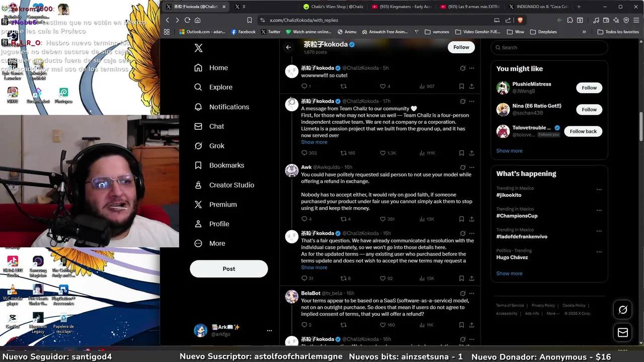The image size is (644, 362).
Task: Open the account menu dots next to Ark
Action: [x=269, y=330]
